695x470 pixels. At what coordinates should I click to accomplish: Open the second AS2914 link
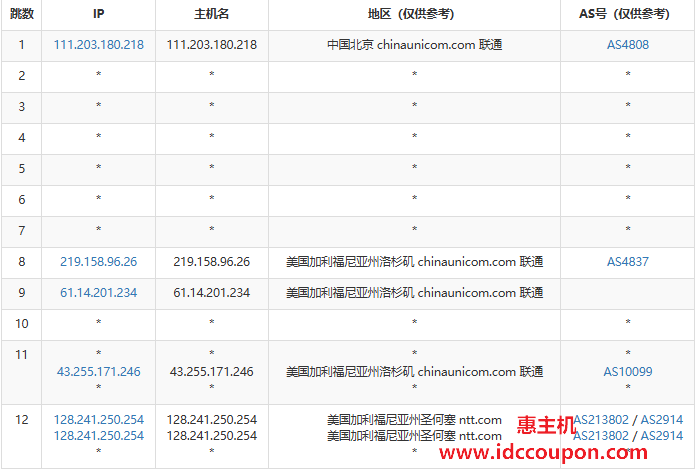pyautogui.click(x=662, y=435)
